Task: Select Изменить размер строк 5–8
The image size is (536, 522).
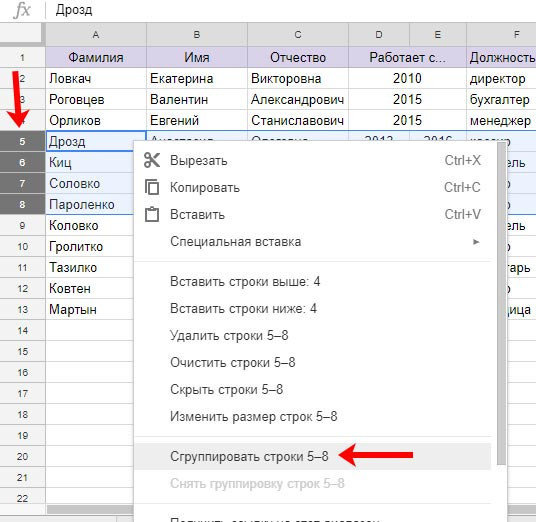Action: 312,416
